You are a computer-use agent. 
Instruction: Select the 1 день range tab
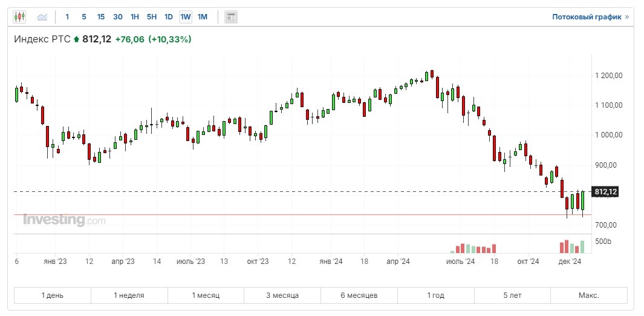(52, 295)
